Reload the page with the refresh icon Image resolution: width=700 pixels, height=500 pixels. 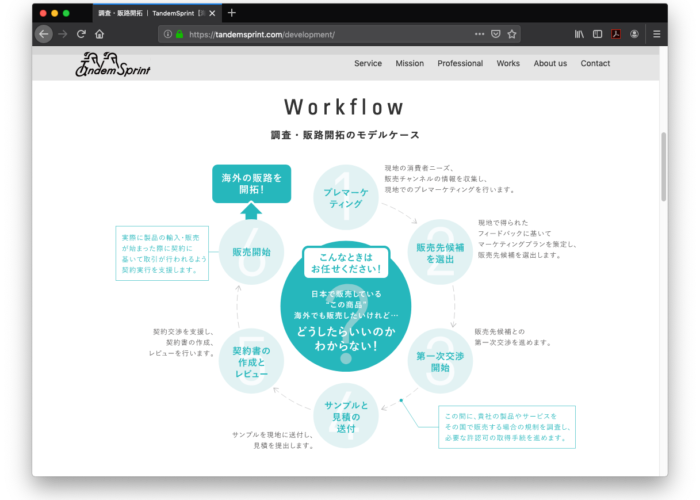tap(81, 34)
